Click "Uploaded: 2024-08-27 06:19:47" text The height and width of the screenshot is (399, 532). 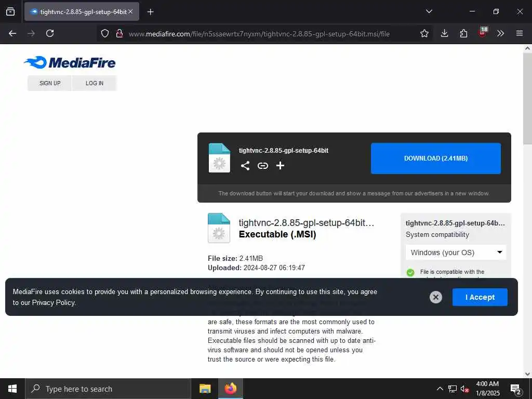(x=256, y=268)
